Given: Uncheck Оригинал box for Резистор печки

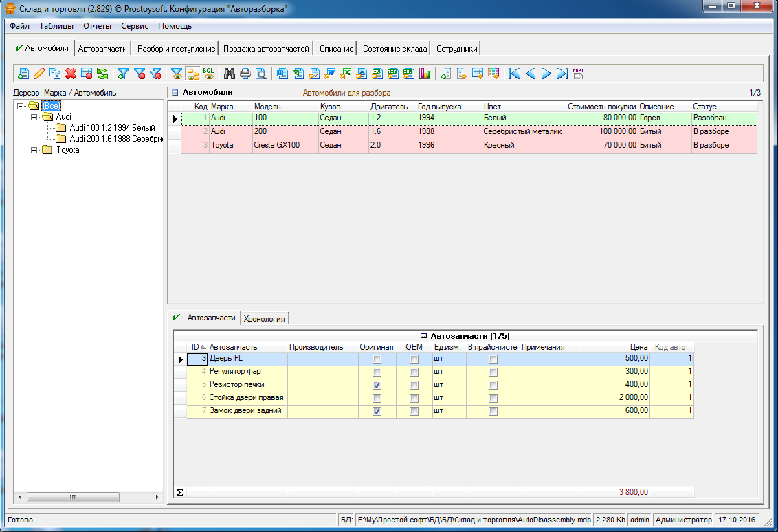Looking at the screenshot, I should coord(377,386).
